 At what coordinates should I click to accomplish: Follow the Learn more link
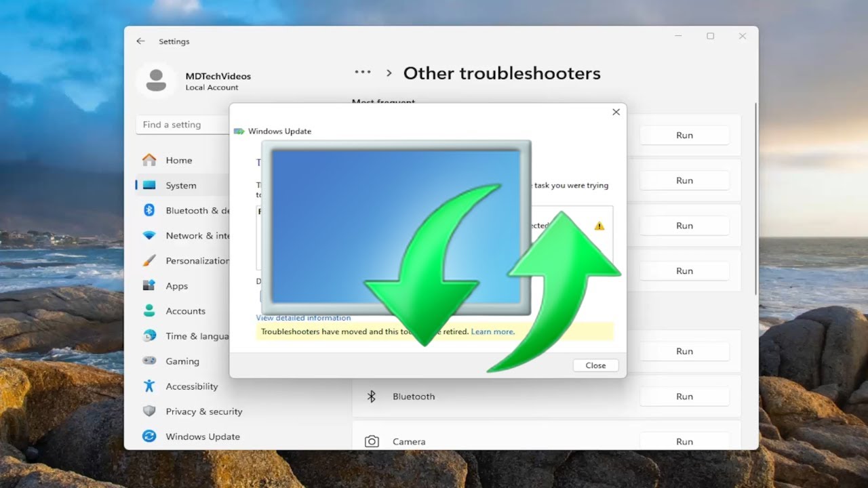tap(493, 331)
